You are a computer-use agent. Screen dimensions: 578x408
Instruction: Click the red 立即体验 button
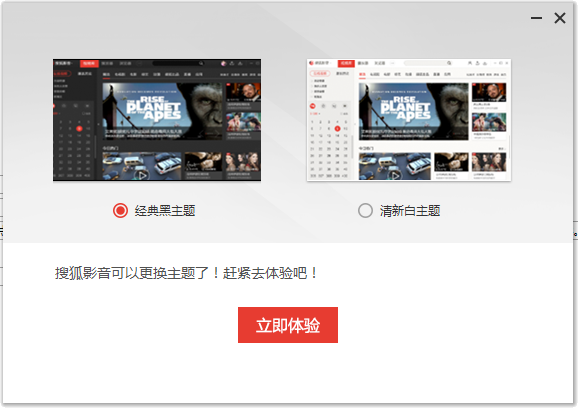pos(288,325)
